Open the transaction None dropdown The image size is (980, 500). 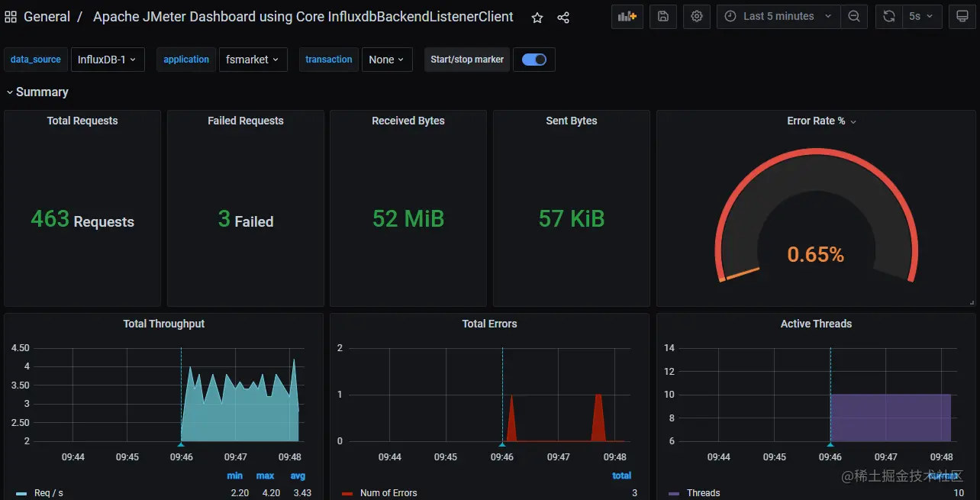(x=387, y=60)
